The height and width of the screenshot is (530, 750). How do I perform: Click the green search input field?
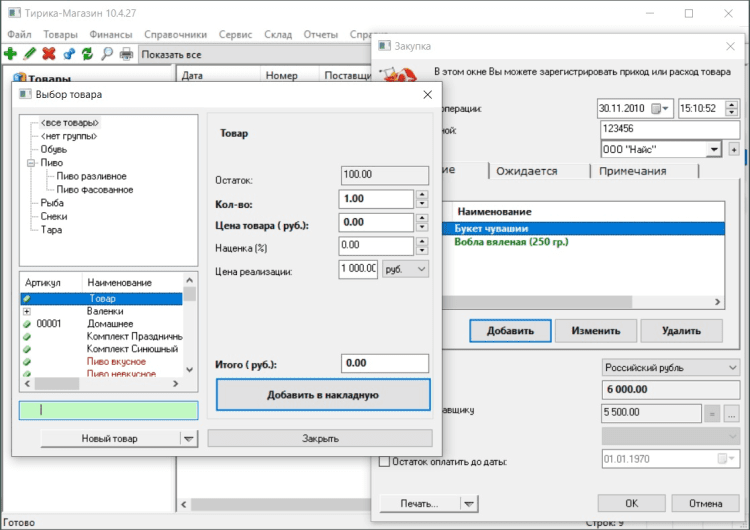pos(108,410)
